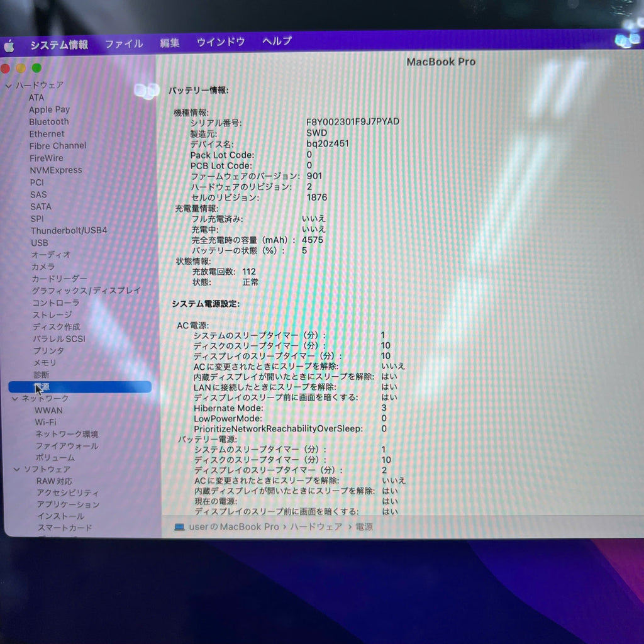Select スマートカード in the sidebar
This screenshot has height=644, width=644.
click(65, 528)
